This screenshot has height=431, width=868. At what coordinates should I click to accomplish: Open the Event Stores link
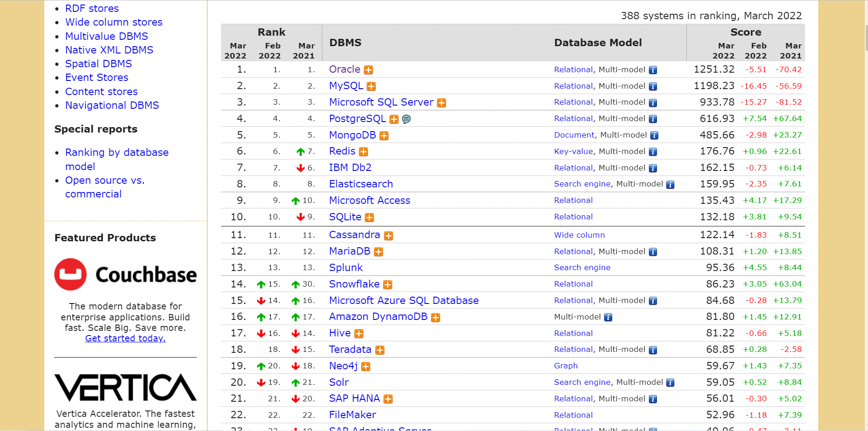point(96,77)
